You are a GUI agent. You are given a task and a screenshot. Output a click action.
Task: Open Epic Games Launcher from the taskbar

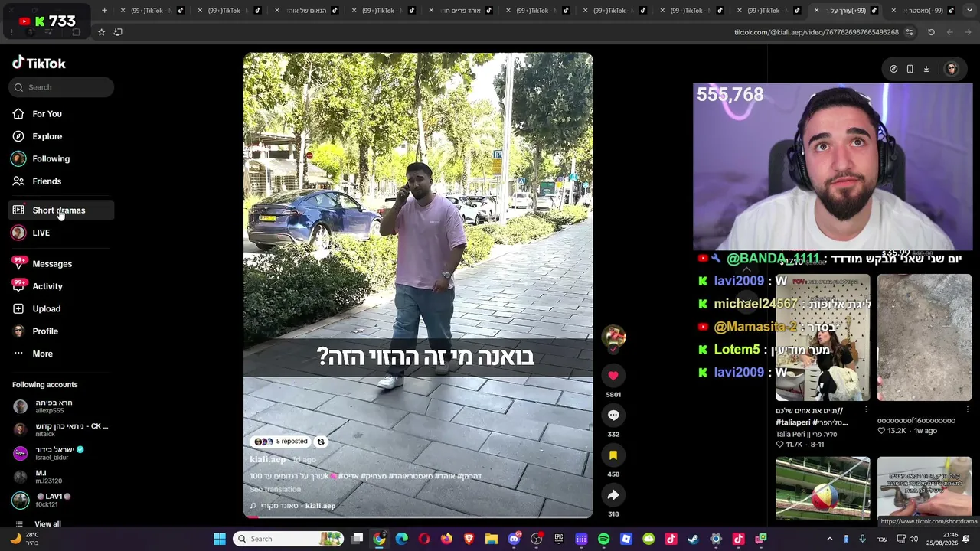pyautogui.click(x=559, y=539)
